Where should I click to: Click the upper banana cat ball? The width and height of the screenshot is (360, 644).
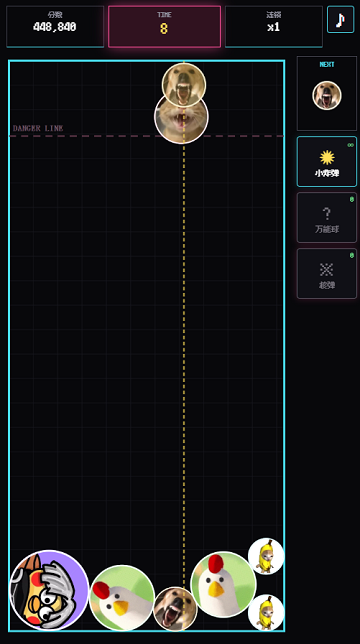(266, 556)
